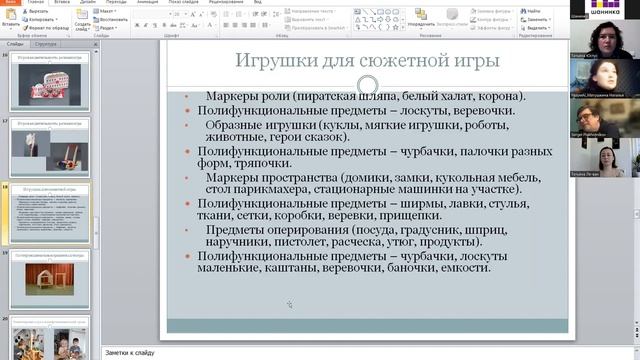
Task: Click Replace (Заменить) button
Action: point(536,20)
